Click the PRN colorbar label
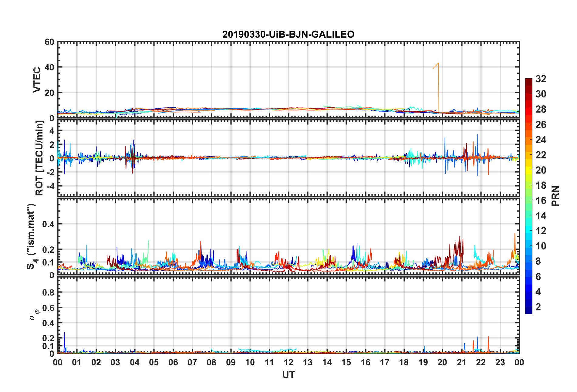 (x=555, y=196)
